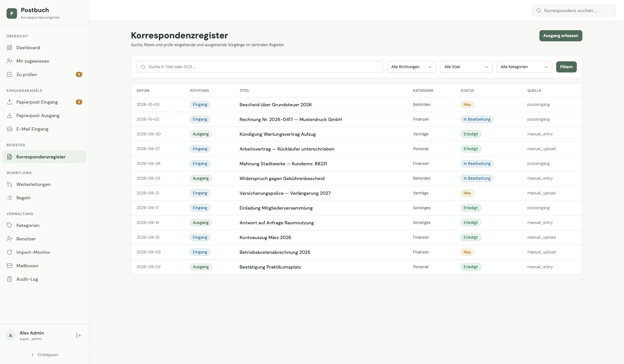Click the Titel column header
Screen dimensions: 624x364
(x=244, y=91)
